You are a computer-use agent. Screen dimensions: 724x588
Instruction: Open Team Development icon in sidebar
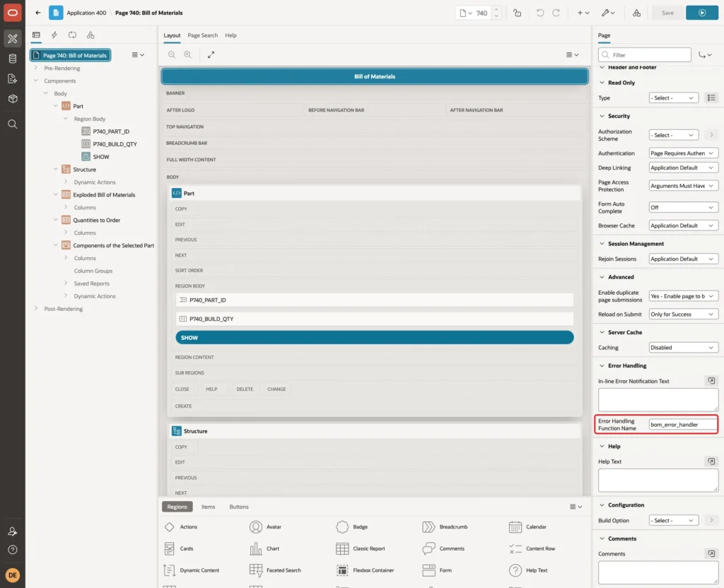tap(13, 79)
